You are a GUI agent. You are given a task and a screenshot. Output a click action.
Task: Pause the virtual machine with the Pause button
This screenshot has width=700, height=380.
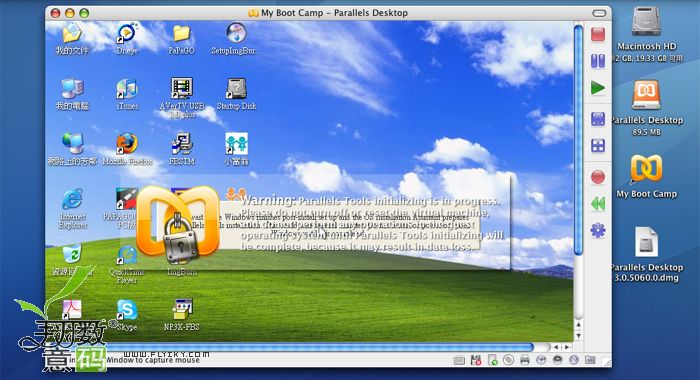coord(598,61)
